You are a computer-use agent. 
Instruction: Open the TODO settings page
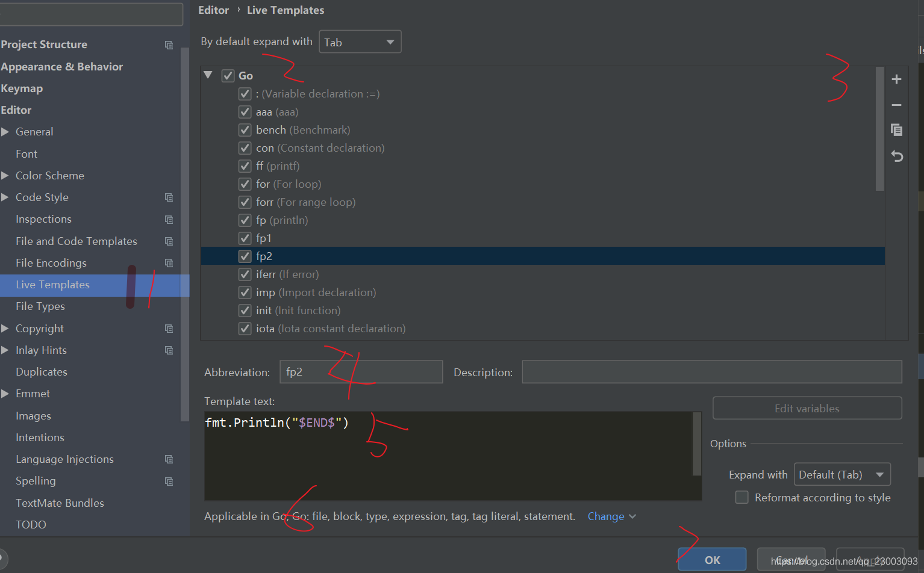click(31, 525)
